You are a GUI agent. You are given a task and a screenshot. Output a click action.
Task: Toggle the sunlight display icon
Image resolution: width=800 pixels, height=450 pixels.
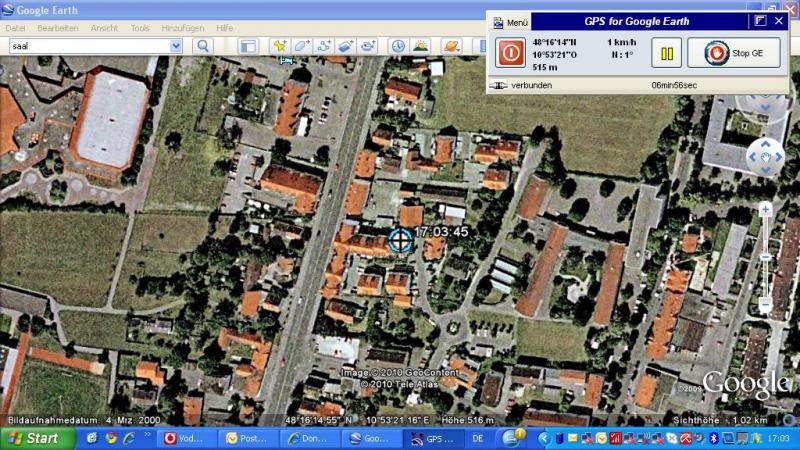click(x=421, y=46)
